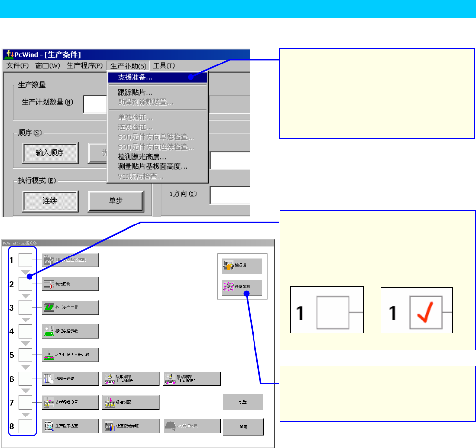Click the Y方向 input field
Screen dimensions: 476x448
229,195
